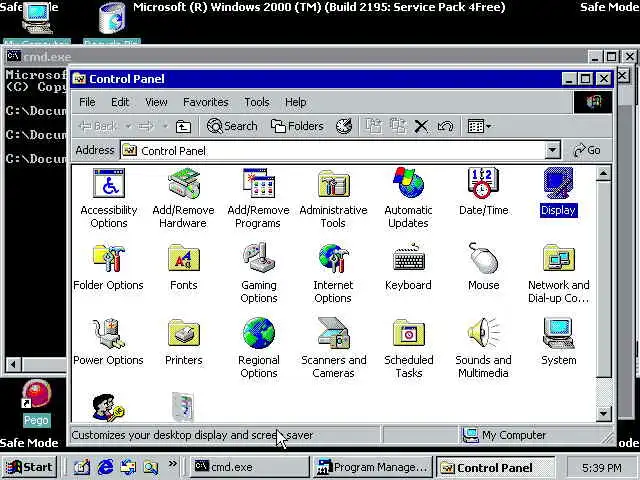Open Gaming Options
Screen dimensions: 640x480
pos(258,273)
